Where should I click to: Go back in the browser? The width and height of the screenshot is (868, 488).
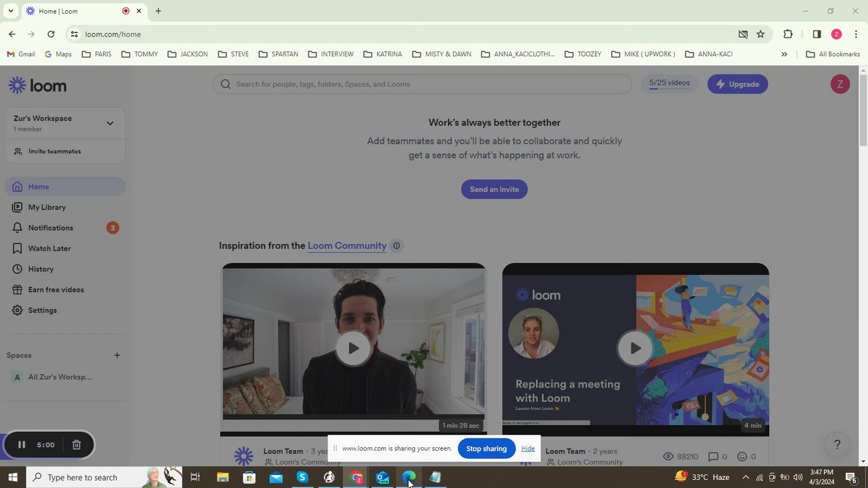(x=12, y=34)
